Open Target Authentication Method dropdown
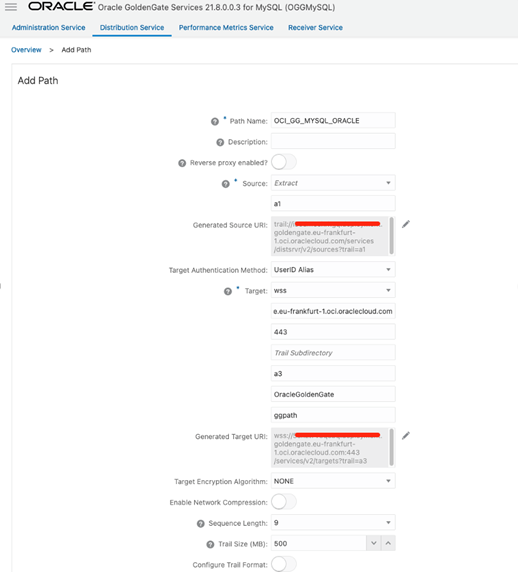 333,270
